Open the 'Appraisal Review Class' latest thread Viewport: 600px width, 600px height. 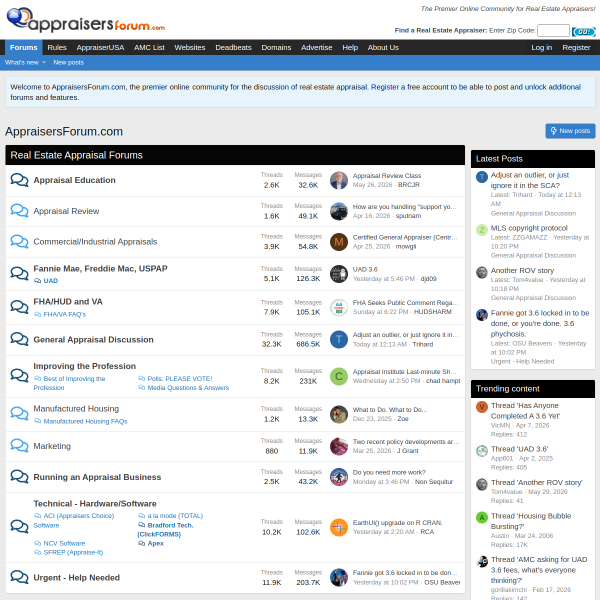386,176
